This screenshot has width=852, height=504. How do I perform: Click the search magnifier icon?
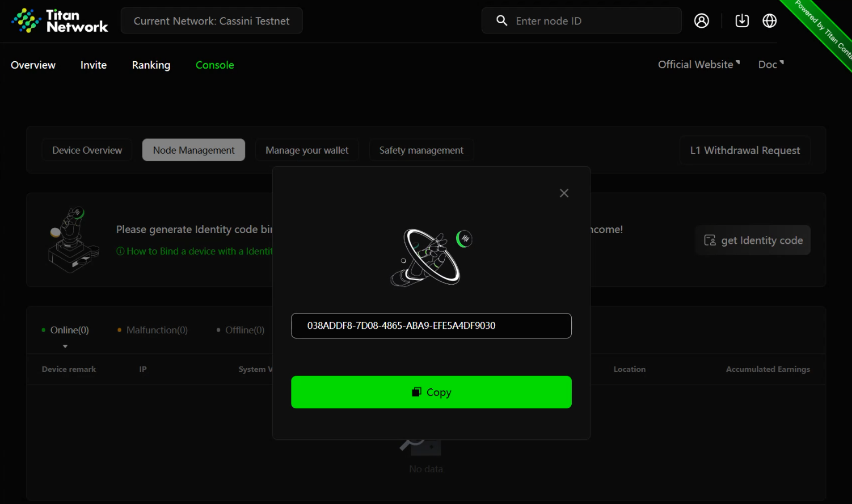501,21
